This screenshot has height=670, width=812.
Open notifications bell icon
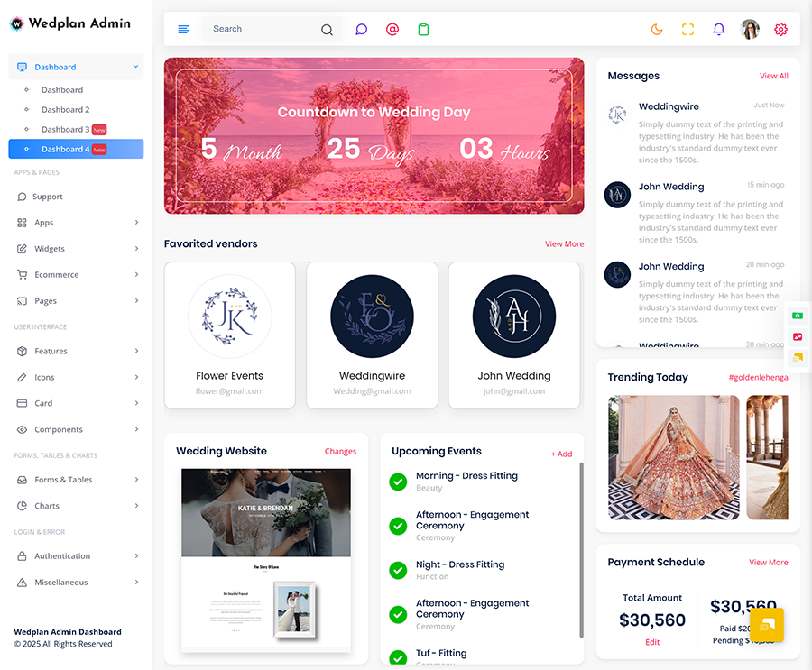pyautogui.click(x=719, y=29)
